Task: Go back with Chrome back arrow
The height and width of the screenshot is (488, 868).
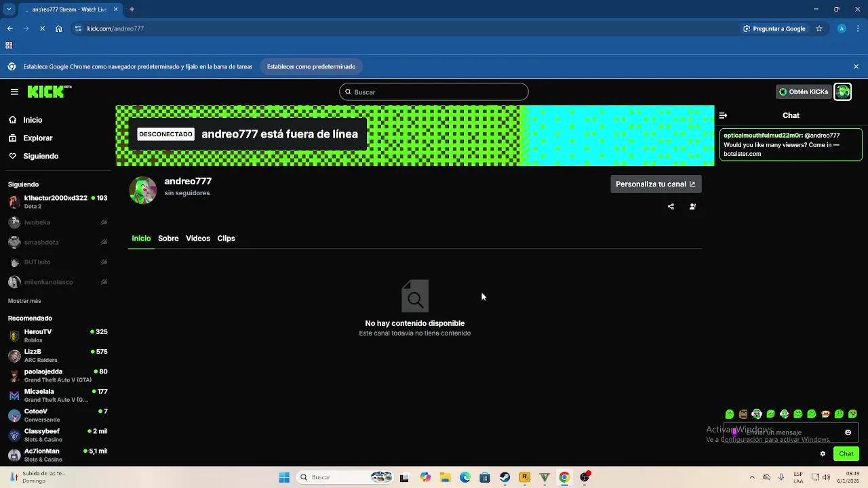Action: pyautogui.click(x=9, y=28)
